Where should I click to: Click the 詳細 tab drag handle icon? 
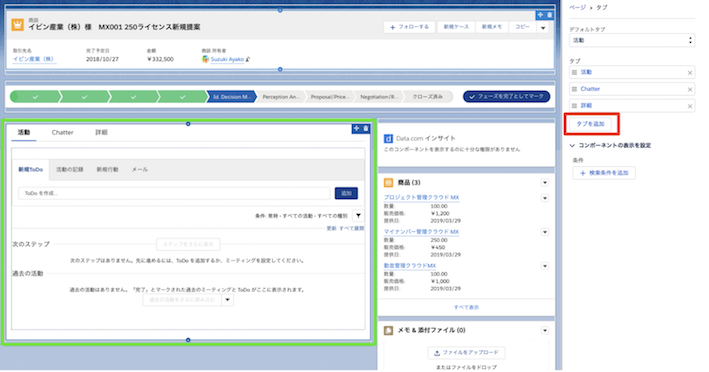[x=574, y=106]
